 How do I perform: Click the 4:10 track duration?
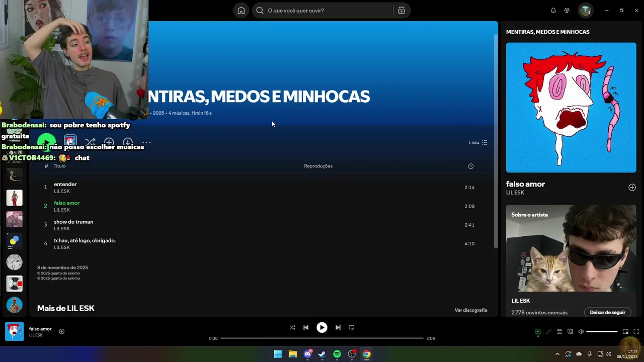coord(469,244)
